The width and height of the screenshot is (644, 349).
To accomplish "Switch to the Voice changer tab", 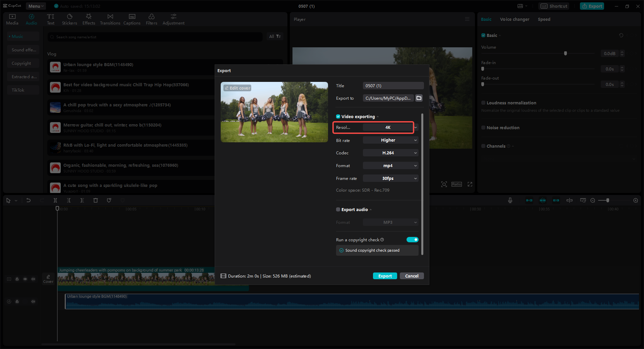I will click(515, 19).
